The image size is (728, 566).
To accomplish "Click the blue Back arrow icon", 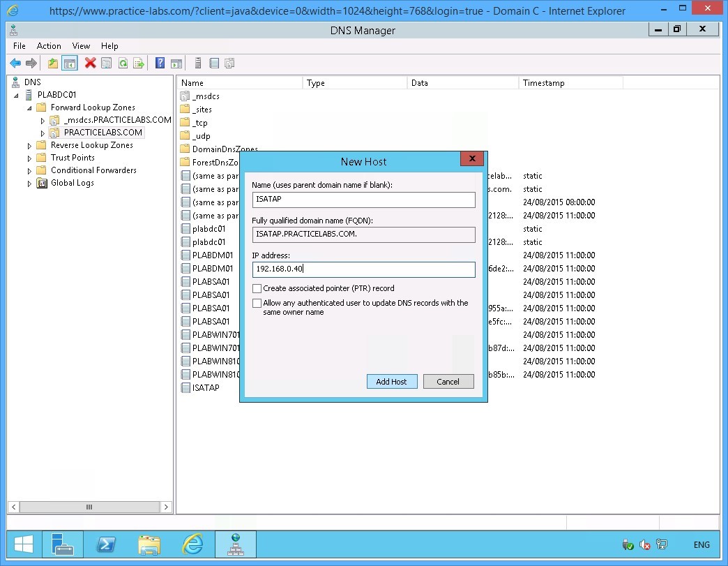I will point(15,64).
